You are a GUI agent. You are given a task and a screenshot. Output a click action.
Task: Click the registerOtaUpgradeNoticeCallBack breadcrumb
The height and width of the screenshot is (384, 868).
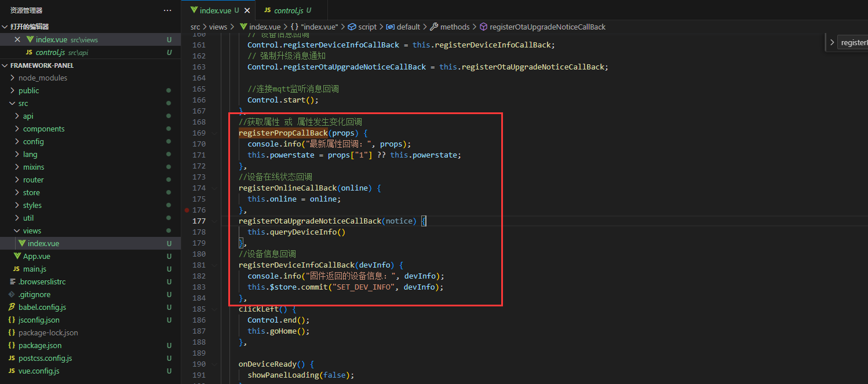[542, 27]
